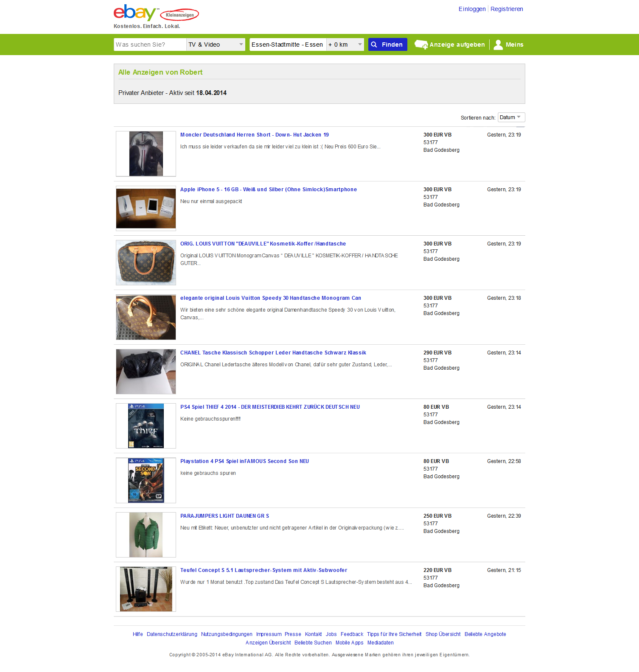Click 'Keine gebrauchsspuren!!!!!' description

tap(210, 419)
